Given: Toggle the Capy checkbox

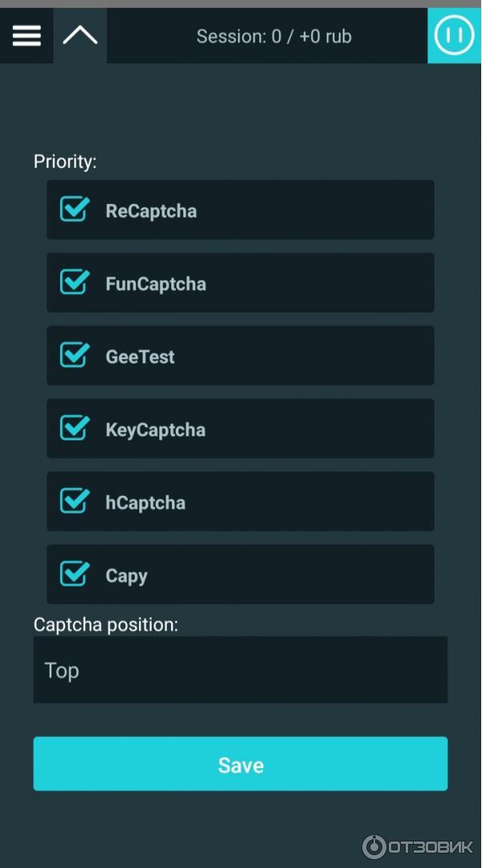Looking at the screenshot, I should point(74,574).
